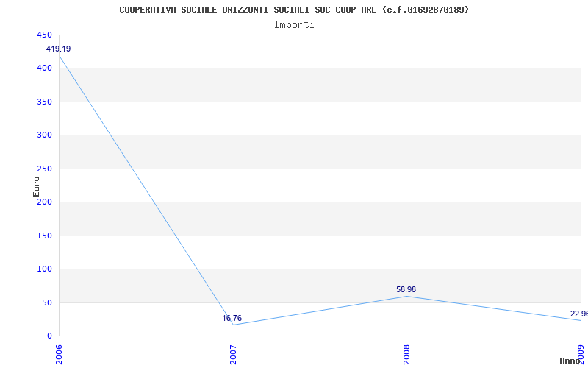Click the 100 y-axis tick label
This screenshot has width=588, height=368.
pos(44,269)
